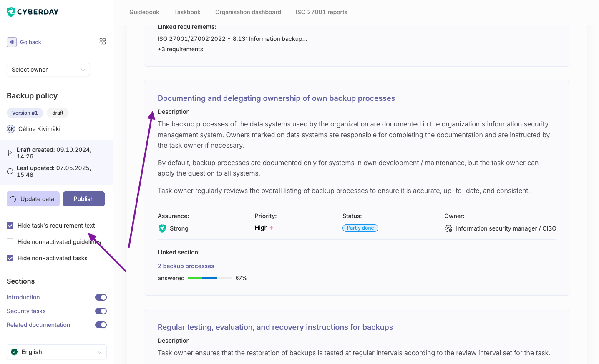Viewport: 599px width, 364px height.
Task: Toggle the Security tasks section switch
Action: (101, 311)
